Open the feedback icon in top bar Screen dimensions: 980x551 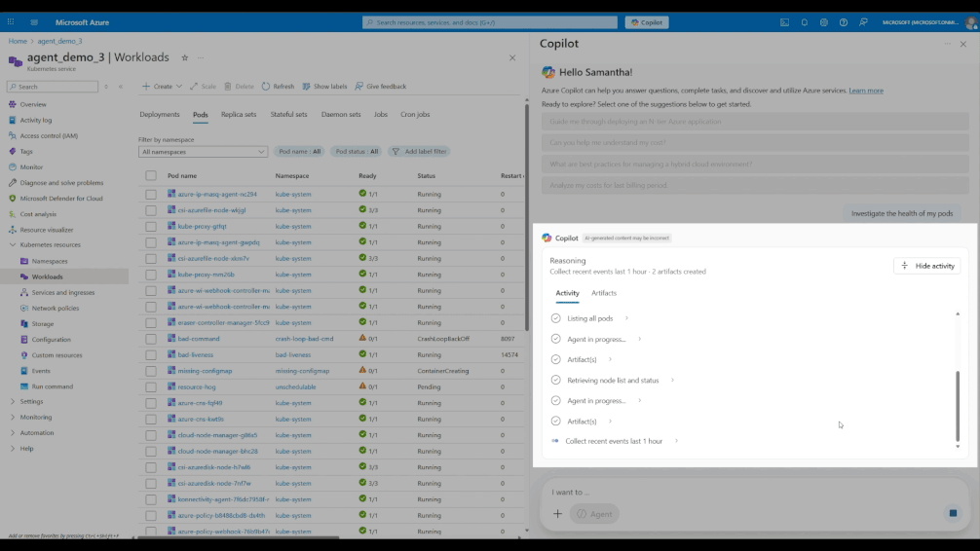click(x=863, y=22)
